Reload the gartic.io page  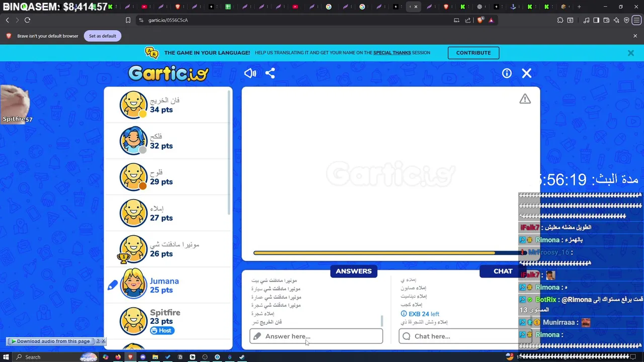pyautogui.click(x=27, y=20)
